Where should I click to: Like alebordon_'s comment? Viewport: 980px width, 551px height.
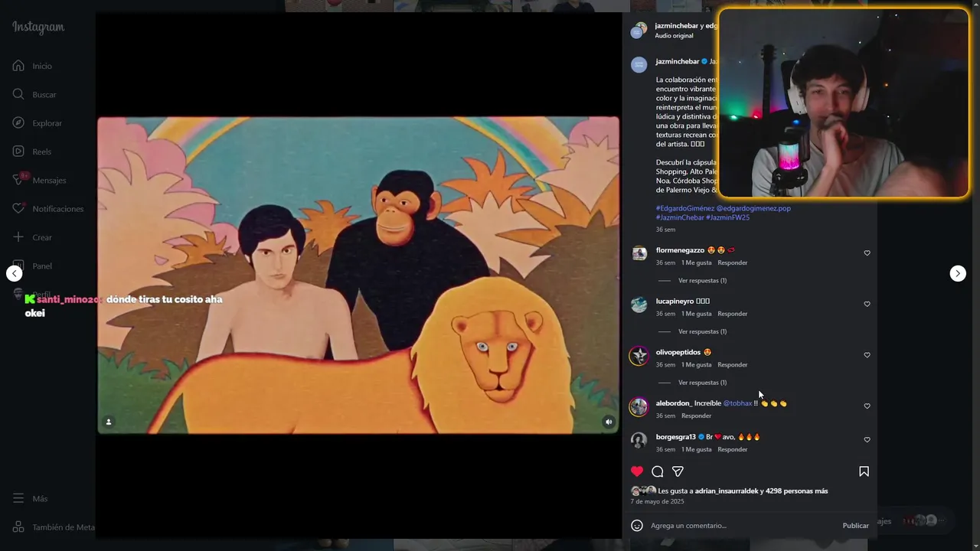(x=867, y=406)
